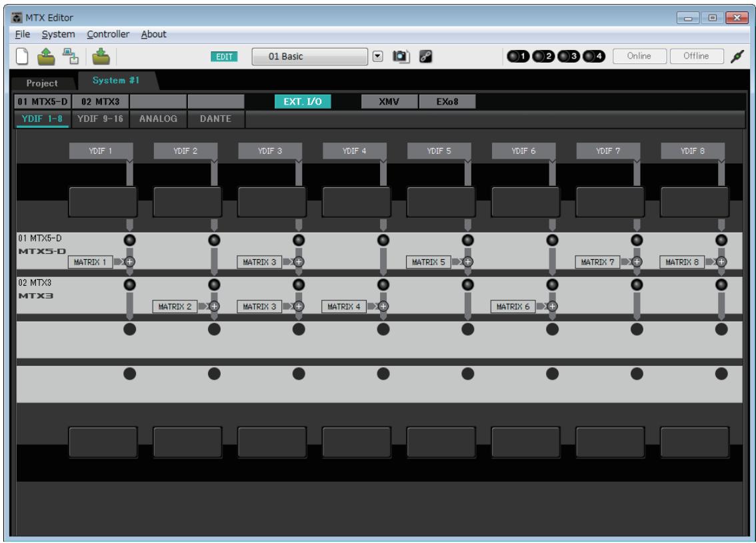The width and height of the screenshot is (756, 543).
Task: Click MATRIX 1 plus node in MTX5-D row
Action: 130,262
